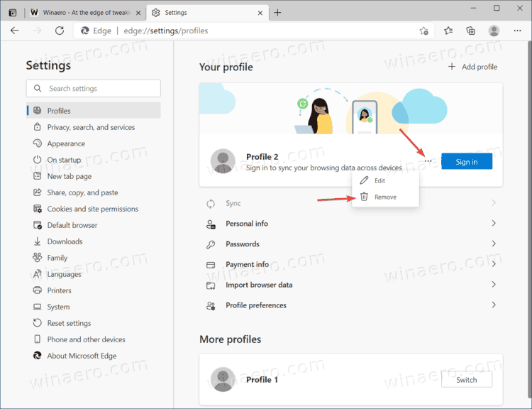Image resolution: width=532 pixels, height=409 pixels.
Task: Expand the Passwords row chevron
Action: (493, 244)
